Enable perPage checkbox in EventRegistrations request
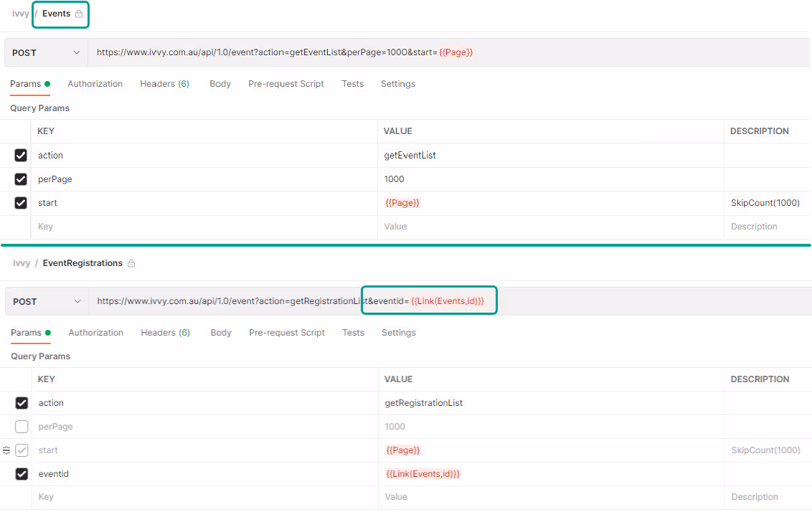Viewport: 812px width, 512px height. [22, 427]
